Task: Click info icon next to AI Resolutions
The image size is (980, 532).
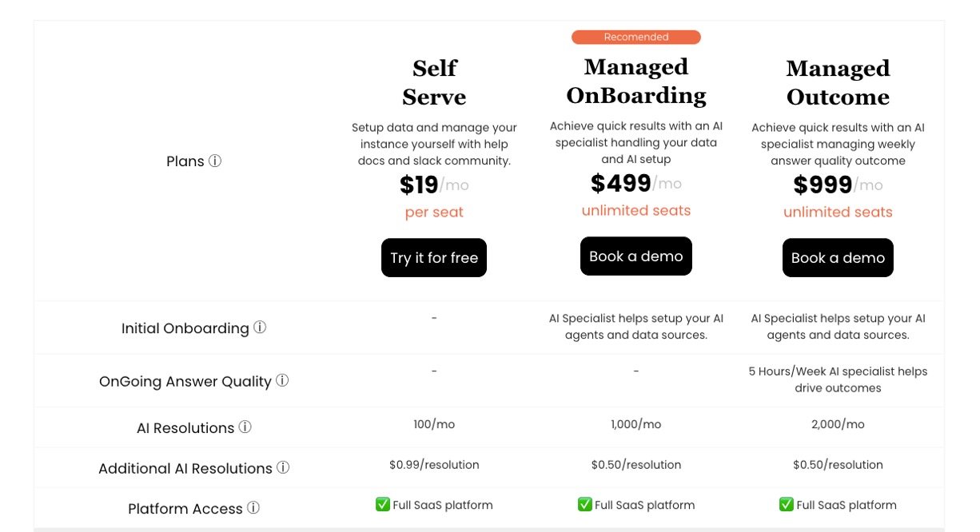Action: coord(245,427)
